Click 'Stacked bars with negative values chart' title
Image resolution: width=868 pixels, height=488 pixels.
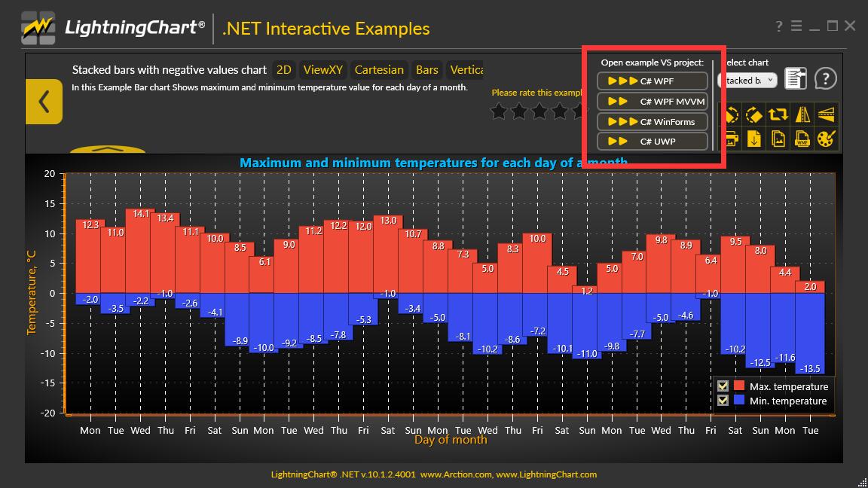coord(170,70)
